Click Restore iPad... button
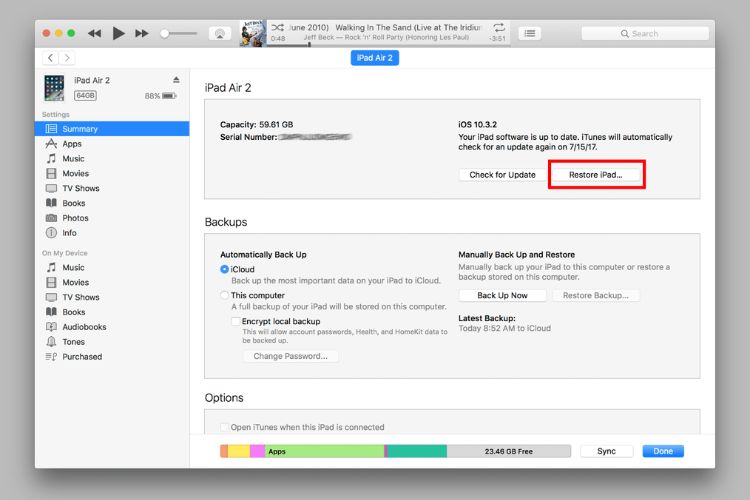The image size is (750, 500). (x=596, y=175)
